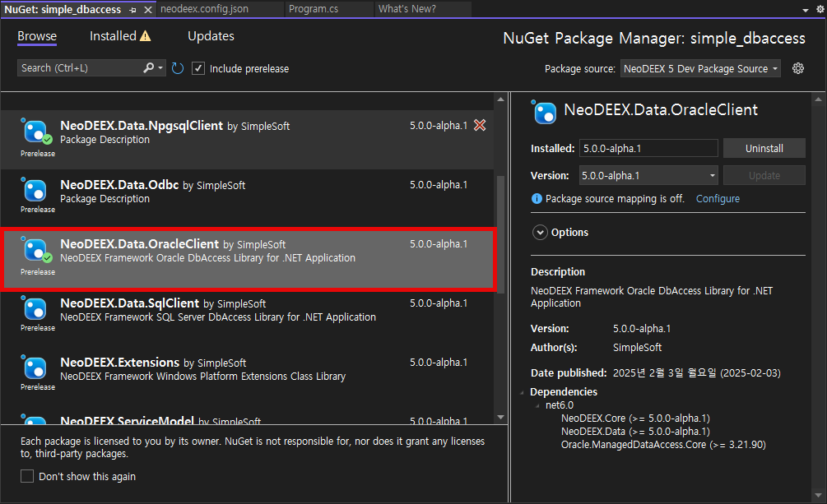
Task: Open NuGet settings gear icon
Action: pyautogui.click(x=798, y=68)
